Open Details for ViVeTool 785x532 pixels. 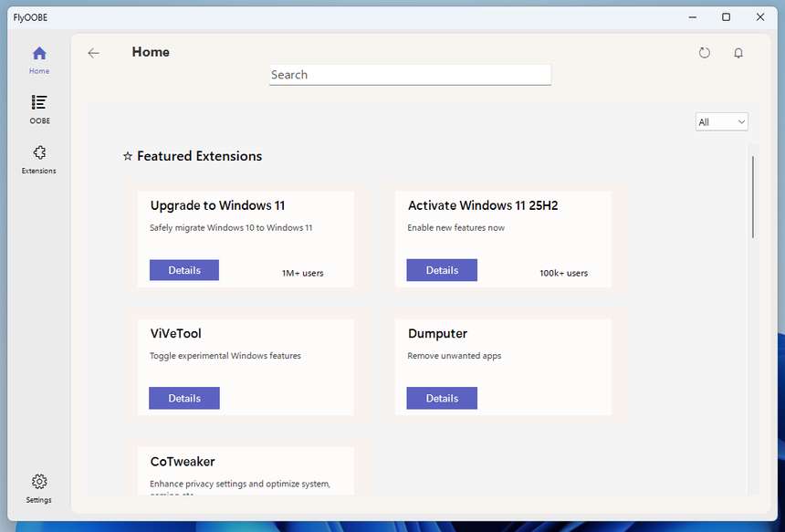point(184,398)
